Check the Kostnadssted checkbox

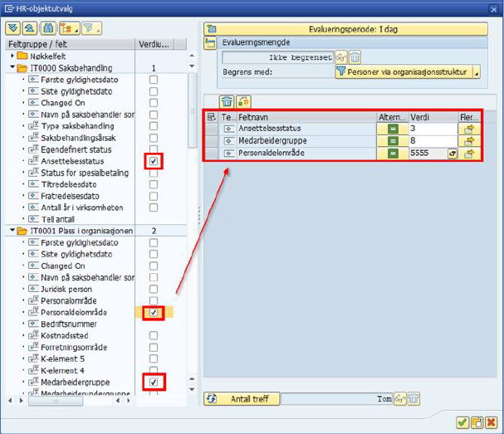tap(154, 336)
